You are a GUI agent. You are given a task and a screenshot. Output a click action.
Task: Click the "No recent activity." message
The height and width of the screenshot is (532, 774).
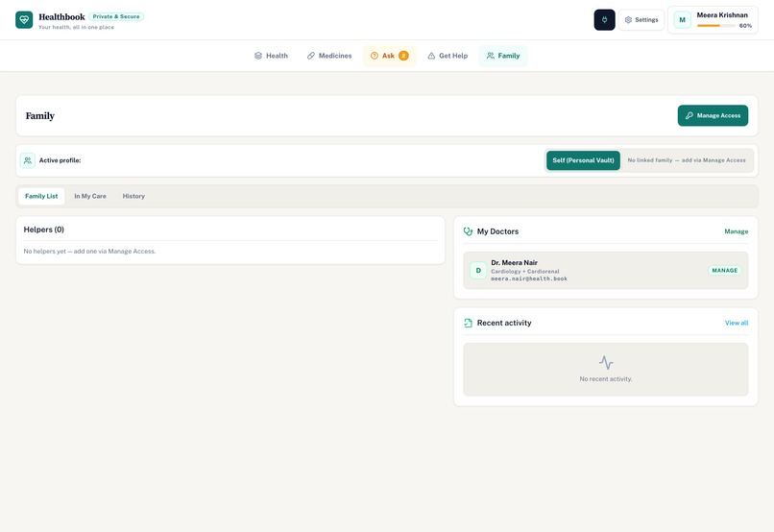tap(606, 379)
